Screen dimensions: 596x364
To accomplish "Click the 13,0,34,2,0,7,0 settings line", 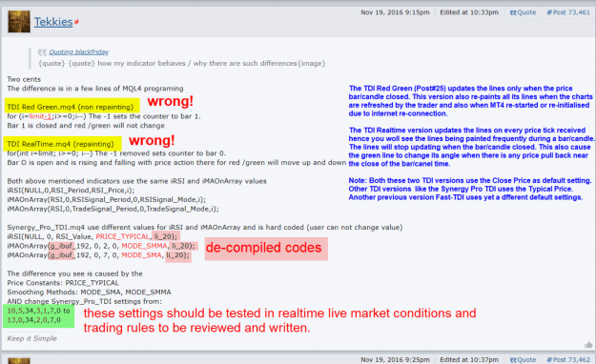I will 33,320.
